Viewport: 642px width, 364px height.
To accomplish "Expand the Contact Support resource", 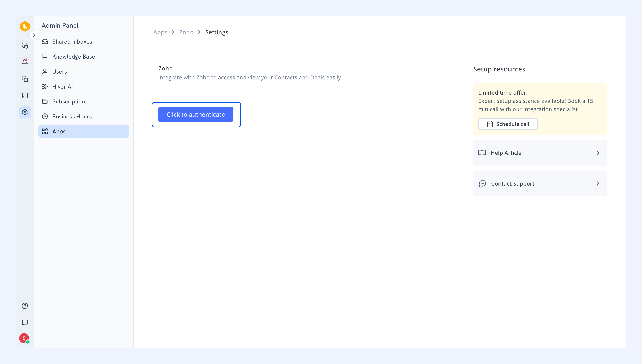I will click(540, 183).
